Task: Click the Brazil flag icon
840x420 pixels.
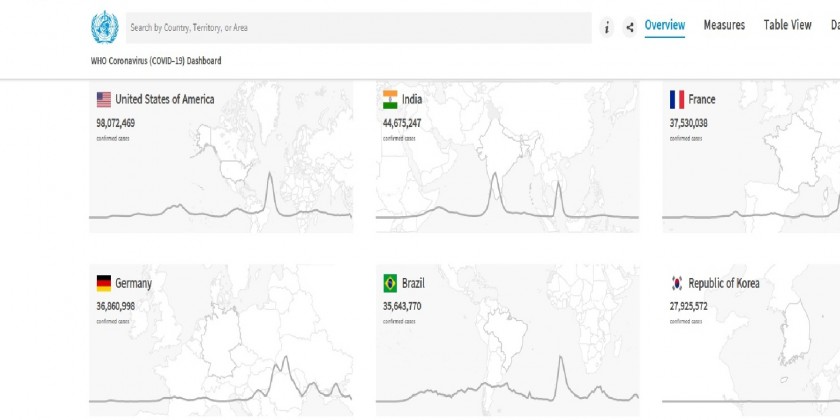Action: tap(390, 283)
